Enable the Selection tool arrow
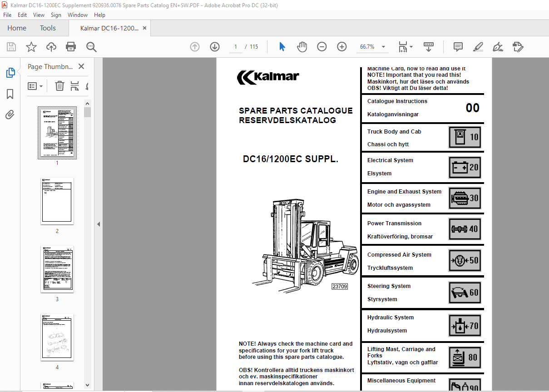The height and width of the screenshot is (392, 549). [x=282, y=46]
